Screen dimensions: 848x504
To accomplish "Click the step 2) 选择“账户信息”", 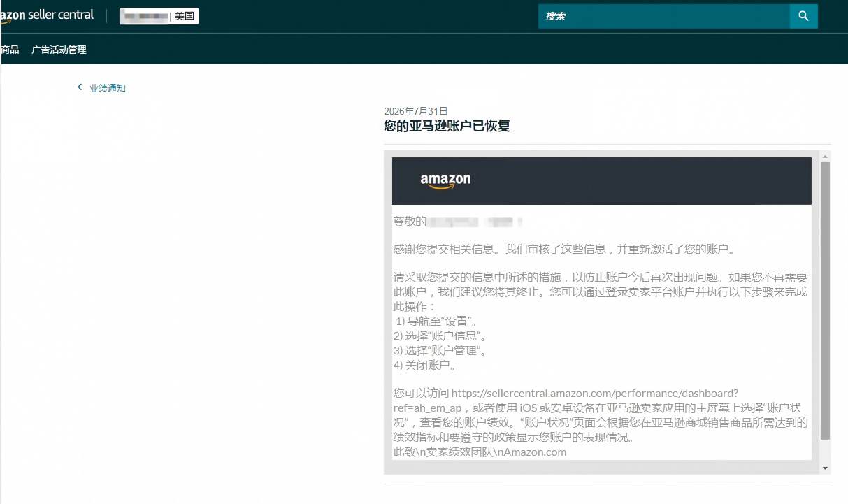I will point(440,336).
